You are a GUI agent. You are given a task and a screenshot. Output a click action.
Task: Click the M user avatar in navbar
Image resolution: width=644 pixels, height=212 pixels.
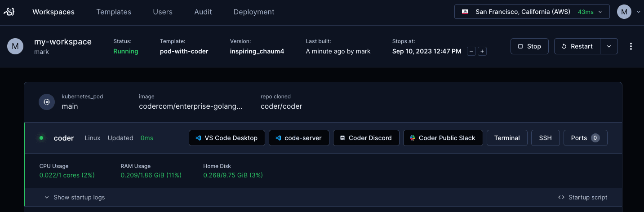(x=624, y=12)
